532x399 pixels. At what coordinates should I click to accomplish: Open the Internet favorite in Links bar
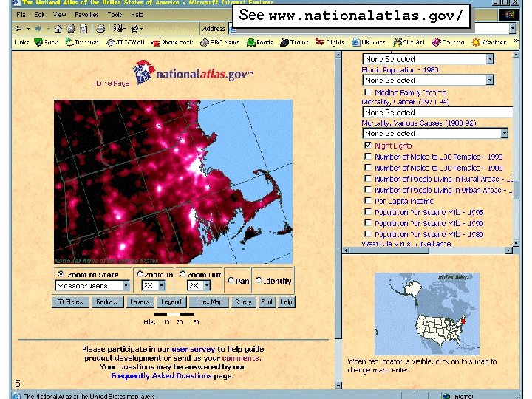coord(82,42)
